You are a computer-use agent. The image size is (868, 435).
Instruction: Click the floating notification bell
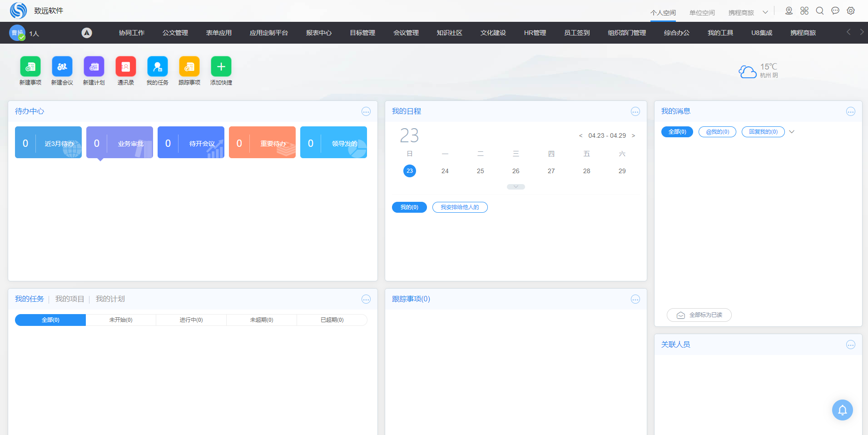pyautogui.click(x=843, y=410)
